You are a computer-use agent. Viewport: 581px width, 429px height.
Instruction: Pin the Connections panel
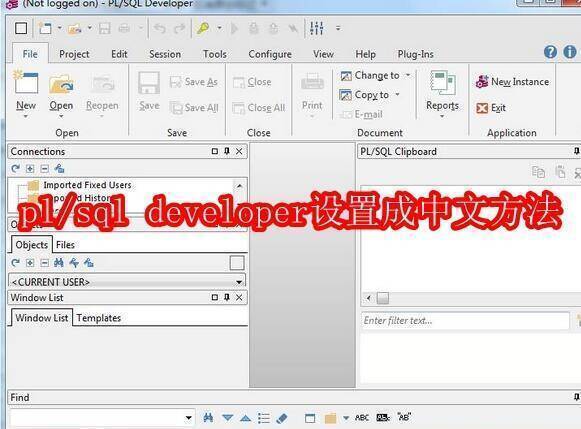[227, 151]
